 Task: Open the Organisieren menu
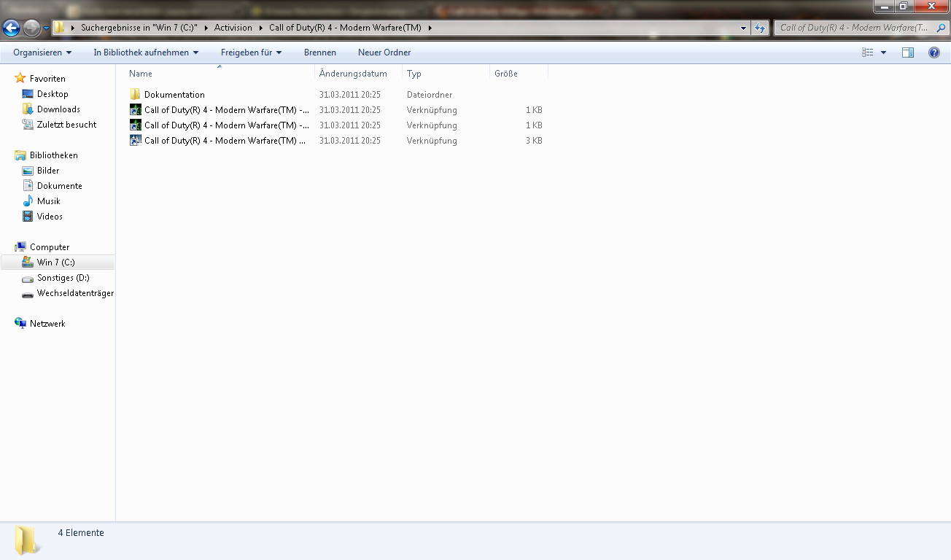(42, 52)
